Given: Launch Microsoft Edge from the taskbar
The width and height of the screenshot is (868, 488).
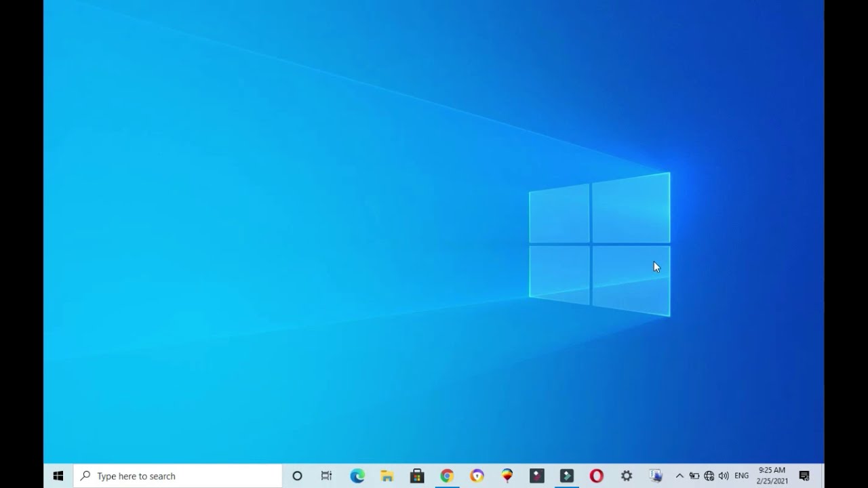Looking at the screenshot, I should [x=357, y=476].
